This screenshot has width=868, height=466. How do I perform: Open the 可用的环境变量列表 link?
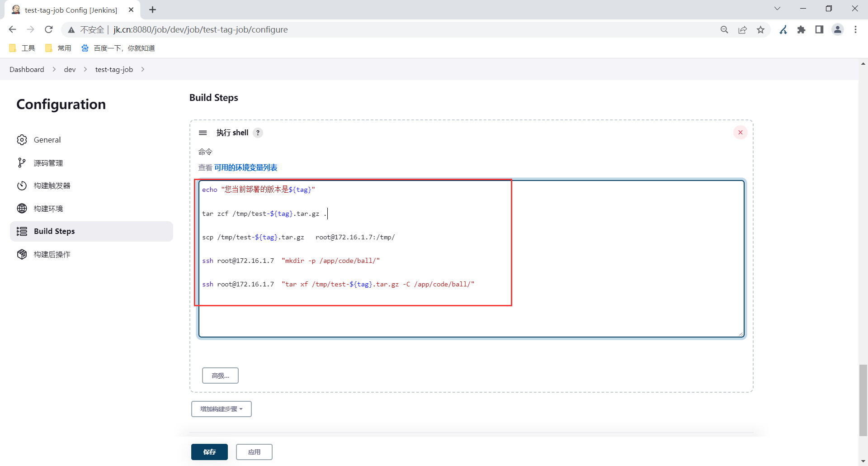click(245, 167)
